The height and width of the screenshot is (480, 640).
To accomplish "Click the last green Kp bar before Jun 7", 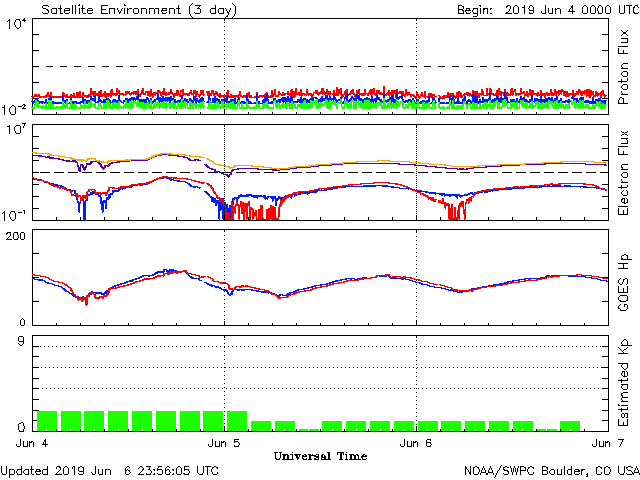I will click(570, 426).
